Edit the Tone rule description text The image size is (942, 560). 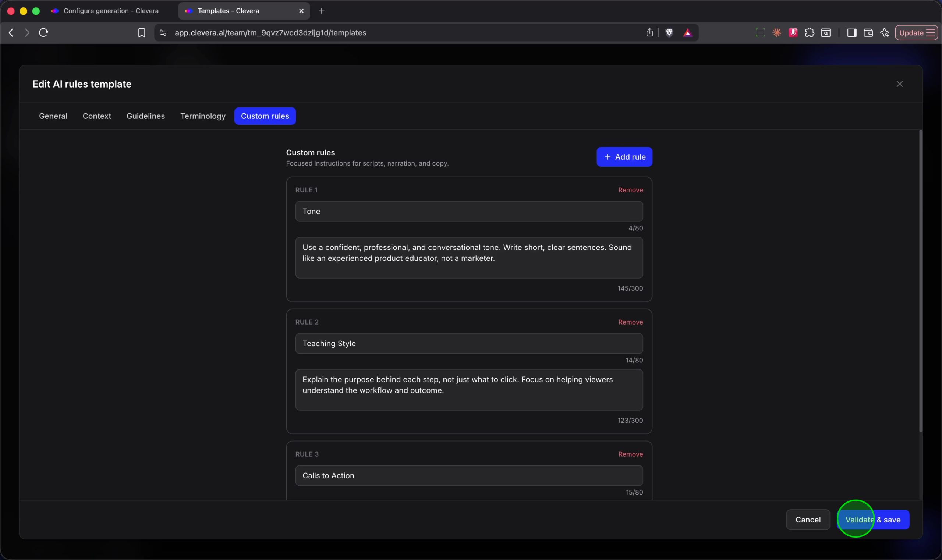[x=469, y=258]
